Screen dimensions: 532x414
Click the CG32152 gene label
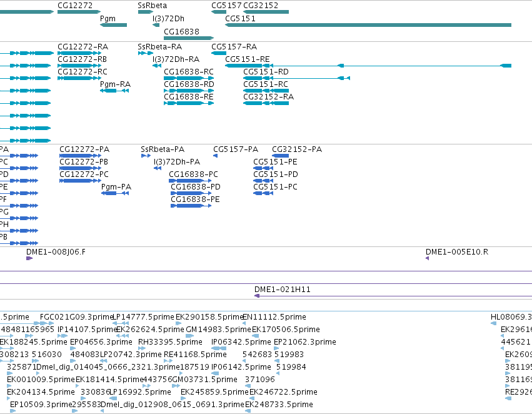point(261,6)
